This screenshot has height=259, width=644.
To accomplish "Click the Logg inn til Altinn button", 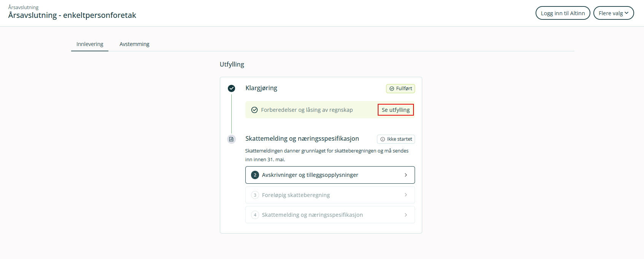I will 563,13.
